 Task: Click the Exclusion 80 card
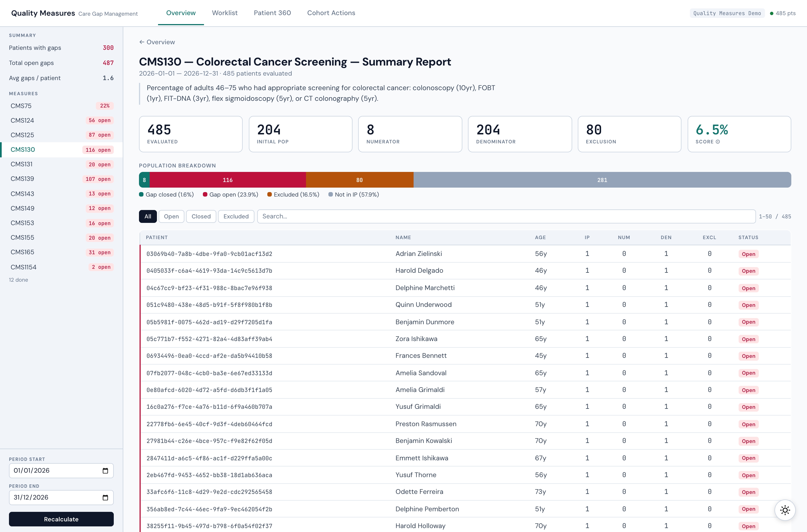pos(629,134)
